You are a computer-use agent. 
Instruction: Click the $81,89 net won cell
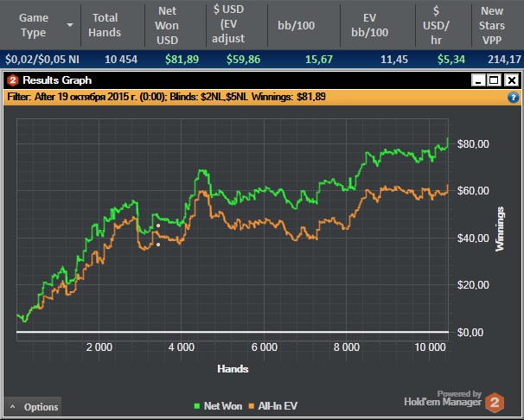(182, 60)
